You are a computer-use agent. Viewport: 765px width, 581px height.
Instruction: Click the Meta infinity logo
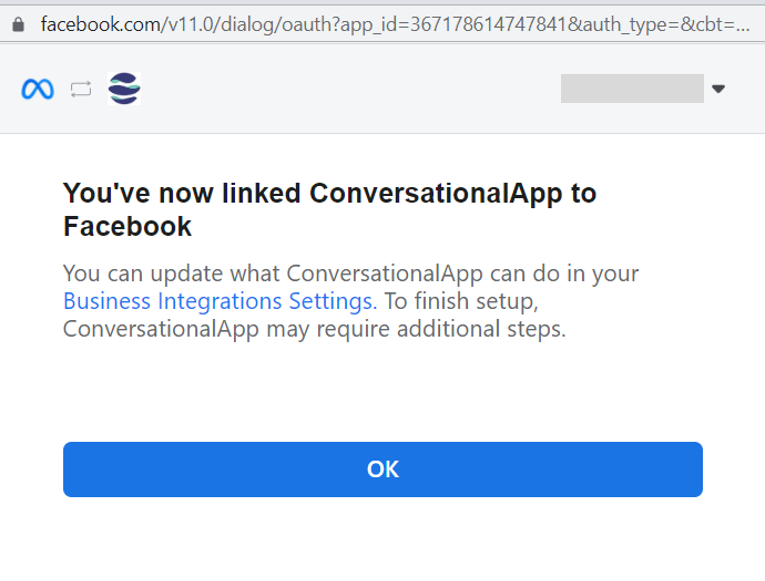(37, 90)
